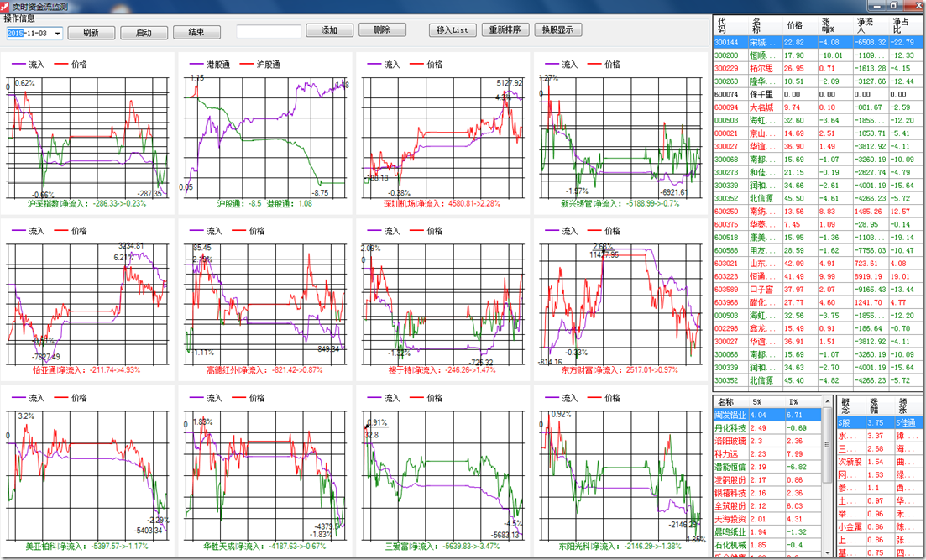Click the 删除 delete button
This screenshot has height=560, width=926.
pos(382,29)
